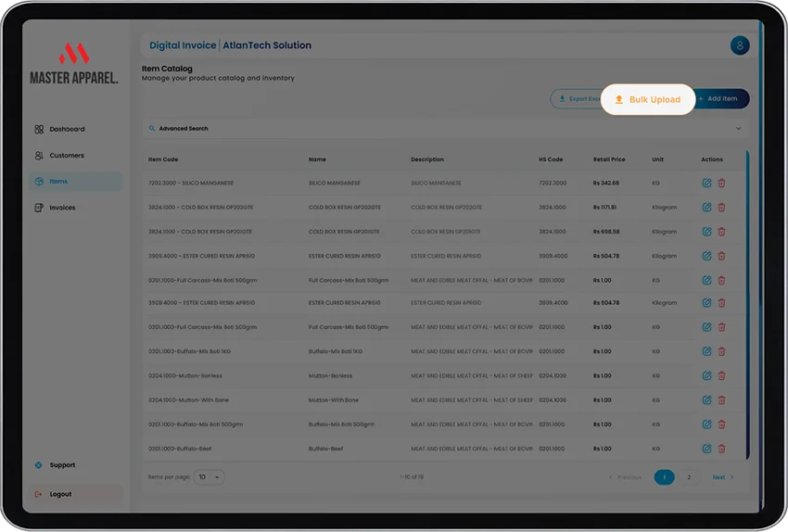
Task: Delete the SILICO MANGANESE item via trash icon
Action: point(721,183)
